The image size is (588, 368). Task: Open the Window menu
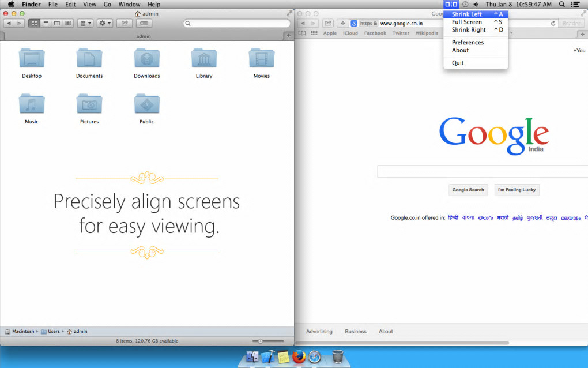129,5
